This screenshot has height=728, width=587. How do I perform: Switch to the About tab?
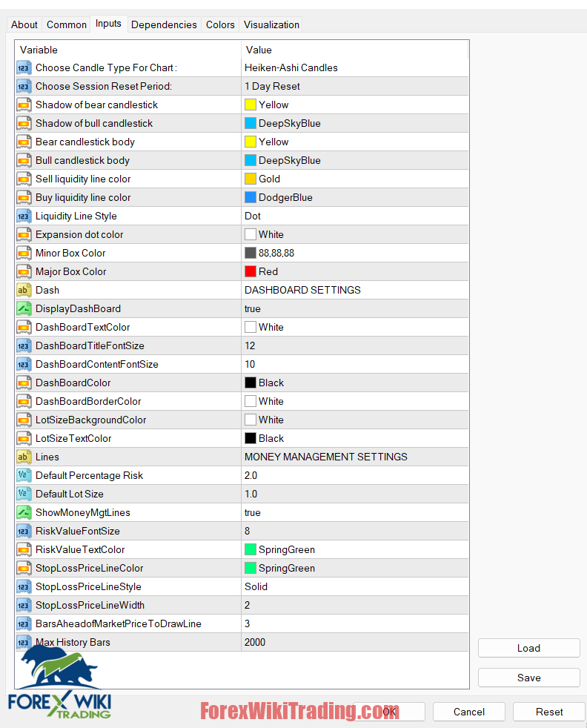coord(24,24)
